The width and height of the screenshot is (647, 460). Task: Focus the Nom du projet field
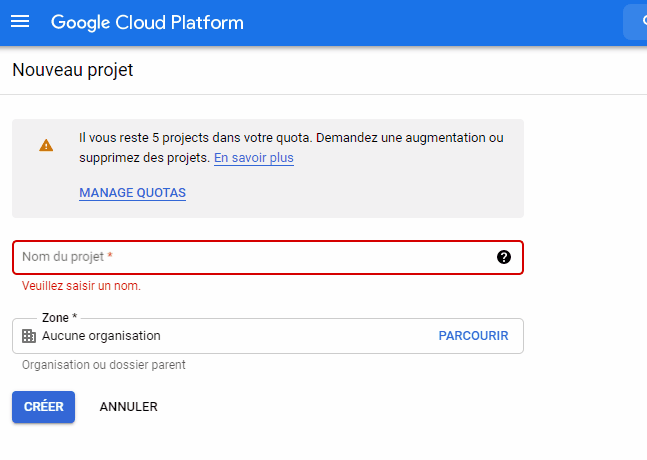coord(268,257)
